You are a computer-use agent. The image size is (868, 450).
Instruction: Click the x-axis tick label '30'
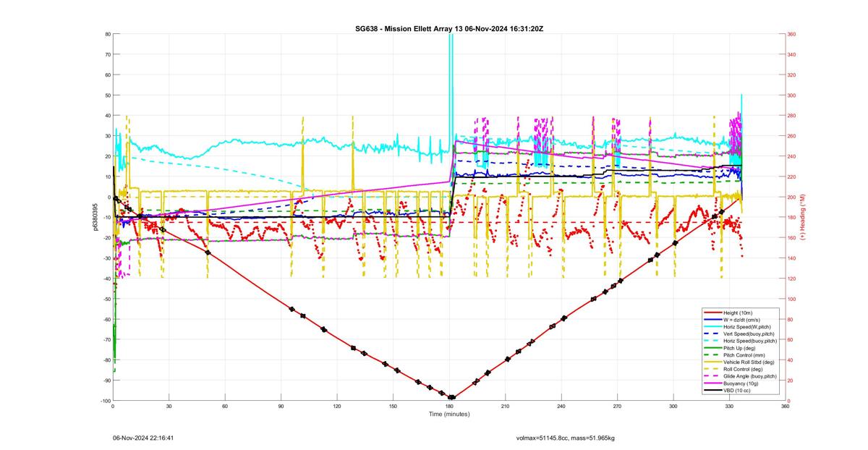[169, 407]
